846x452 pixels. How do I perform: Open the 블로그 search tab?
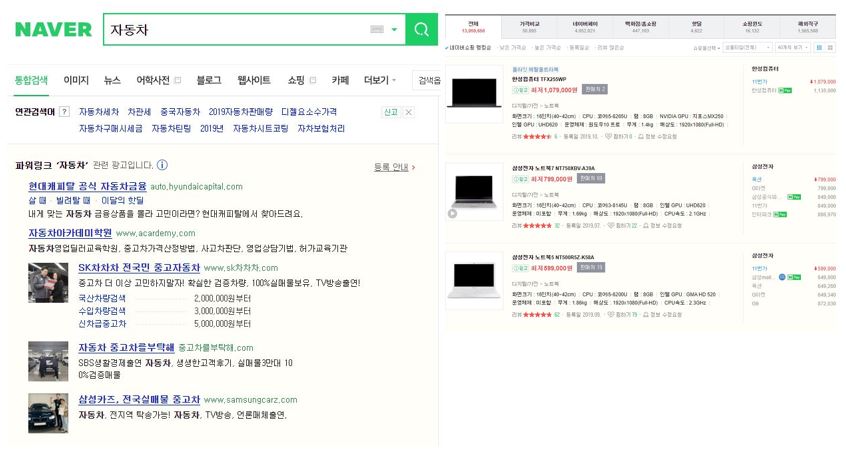pyautogui.click(x=209, y=80)
